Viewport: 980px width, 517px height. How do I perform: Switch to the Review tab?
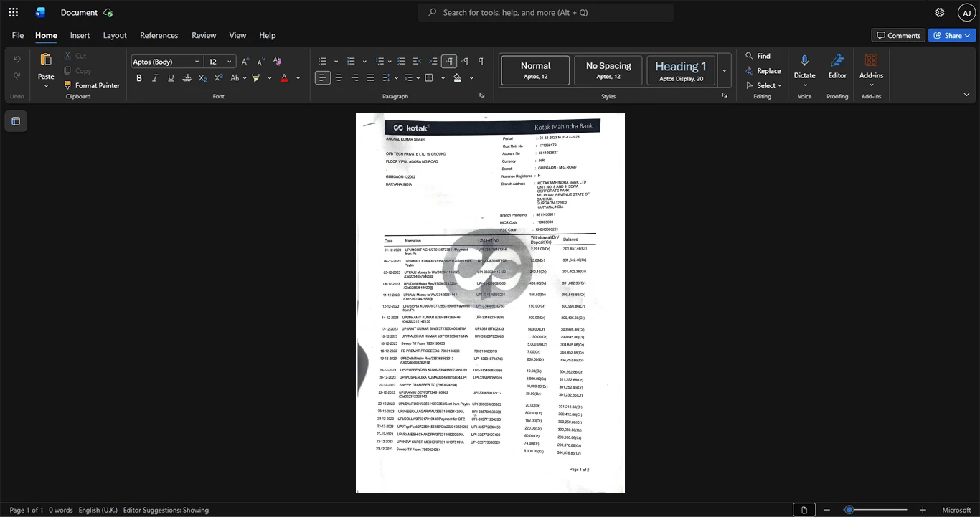click(x=204, y=35)
